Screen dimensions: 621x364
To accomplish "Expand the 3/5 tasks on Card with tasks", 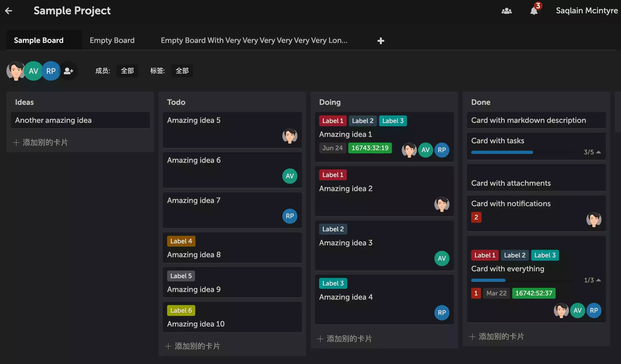I will (x=592, y=152).
